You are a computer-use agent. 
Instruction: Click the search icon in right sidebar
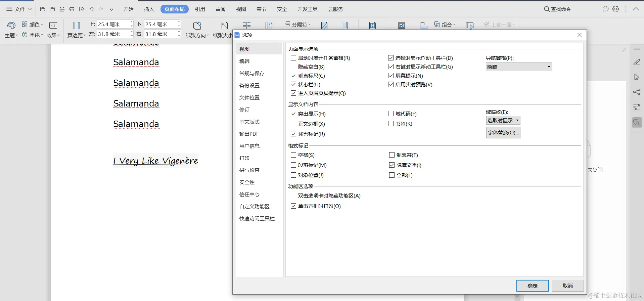pyautogui.click(x=637, y=122)
